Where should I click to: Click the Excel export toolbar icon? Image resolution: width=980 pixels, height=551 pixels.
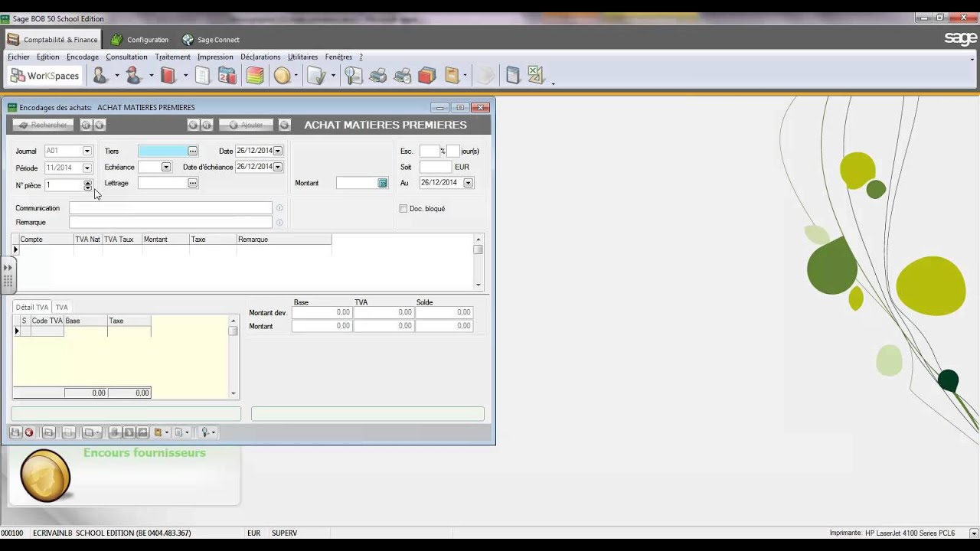click(535, 76)
